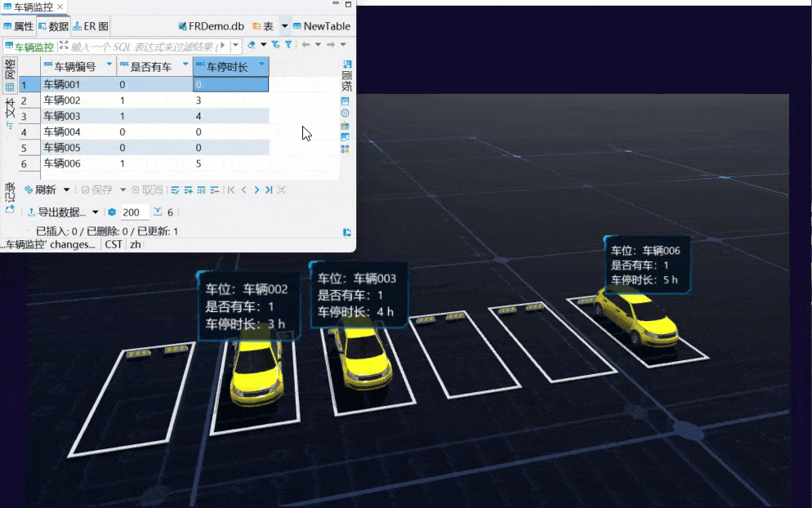Click the row count icon next to 6
Screen dimensions: 812x508
[x=158, y=212]
